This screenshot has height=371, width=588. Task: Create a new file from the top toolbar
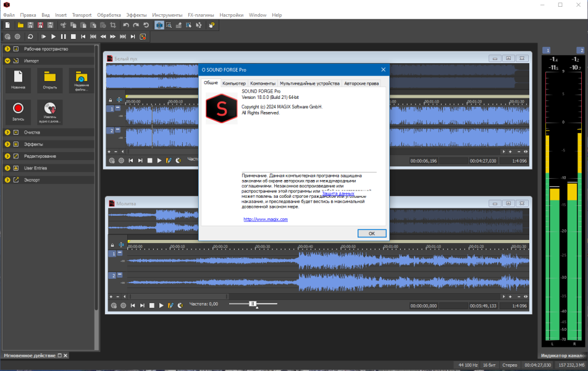point(7,25)
